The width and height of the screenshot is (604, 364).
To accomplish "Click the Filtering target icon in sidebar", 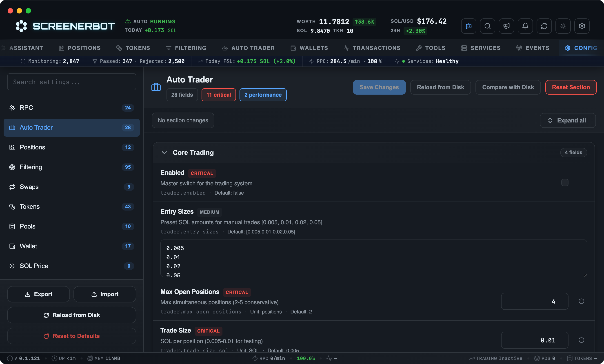I will tap(12, 167).
